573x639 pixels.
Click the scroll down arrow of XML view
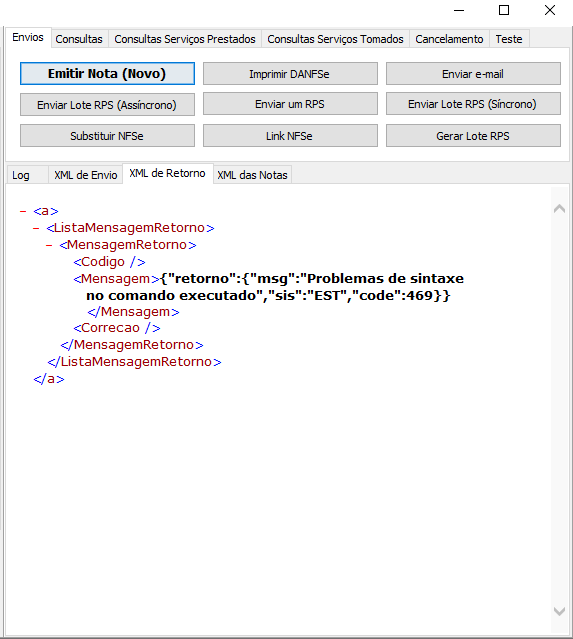click(x=560, y=611)
